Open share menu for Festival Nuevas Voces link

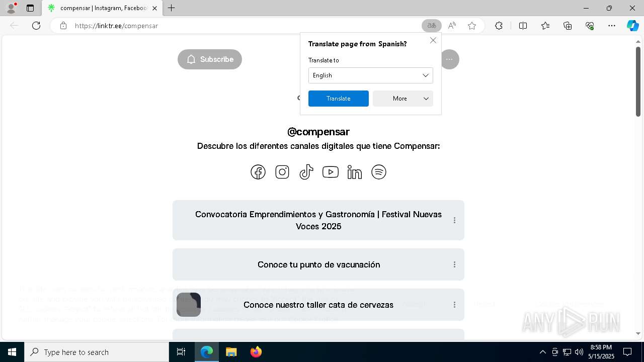pyautogui.click(x=454, y=220)
